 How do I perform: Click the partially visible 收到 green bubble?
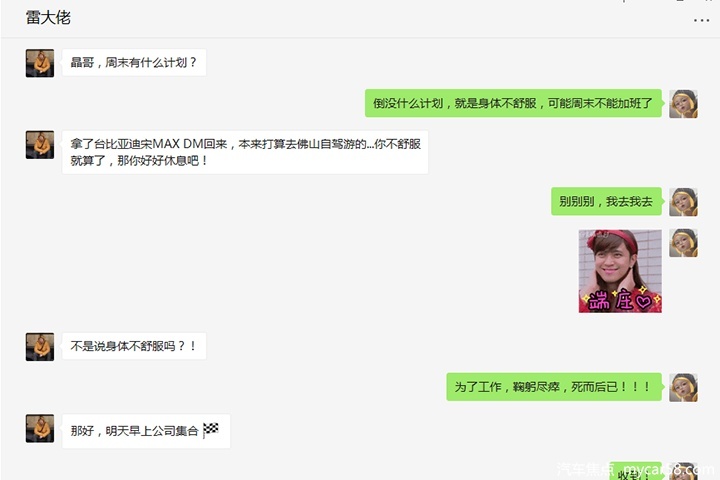tap(636, 471)
